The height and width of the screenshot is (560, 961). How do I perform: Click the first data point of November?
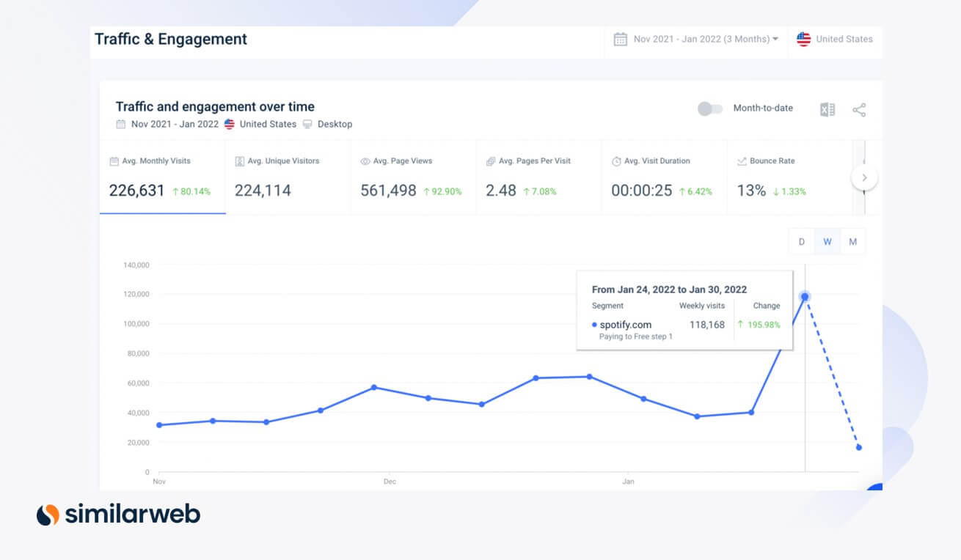click(159, 425)
